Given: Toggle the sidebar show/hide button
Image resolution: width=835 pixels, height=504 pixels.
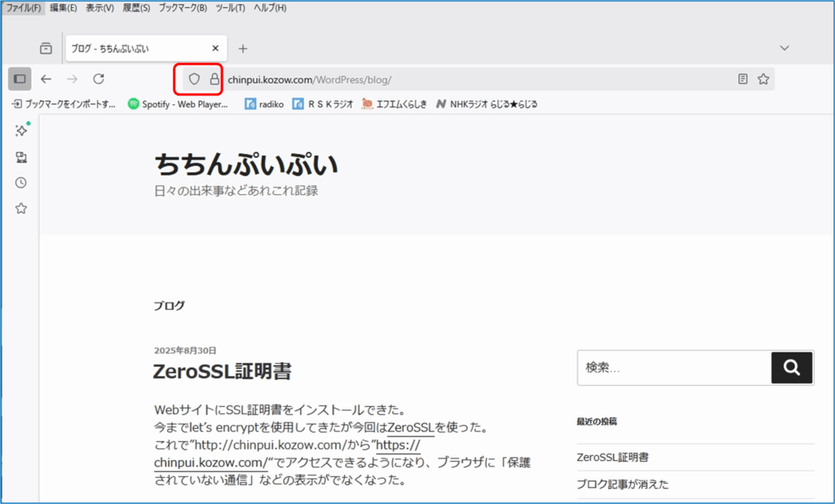Looking at the screenshot, I should (x=20, y=79).
